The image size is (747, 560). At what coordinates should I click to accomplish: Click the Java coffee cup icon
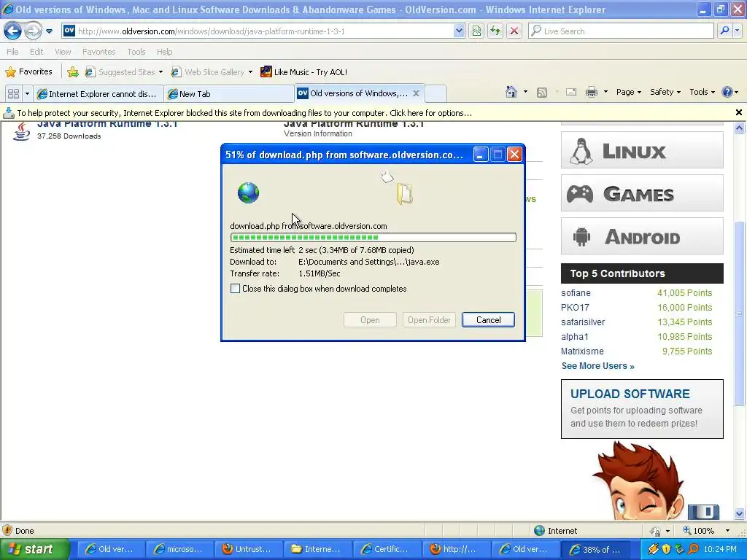[x=21, y=131]
